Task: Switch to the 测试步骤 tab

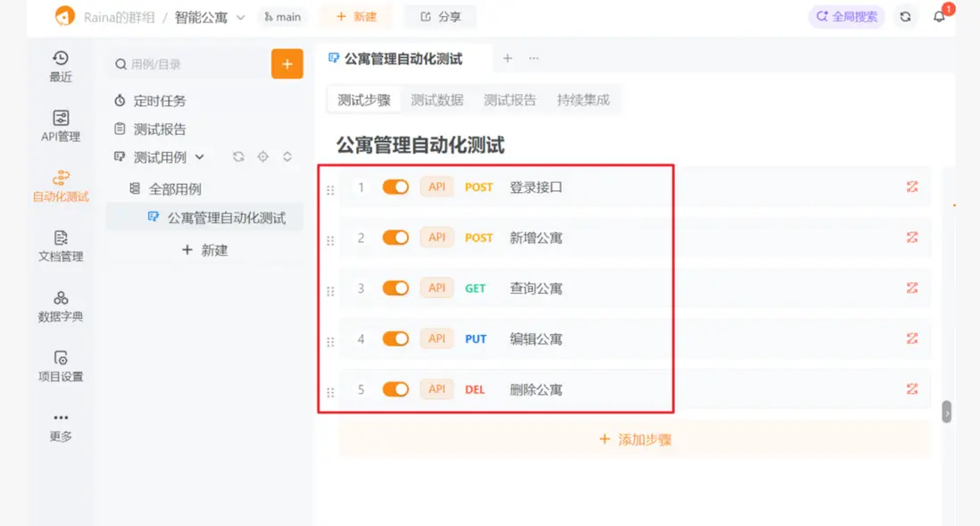Action: [x=364, y=100]
